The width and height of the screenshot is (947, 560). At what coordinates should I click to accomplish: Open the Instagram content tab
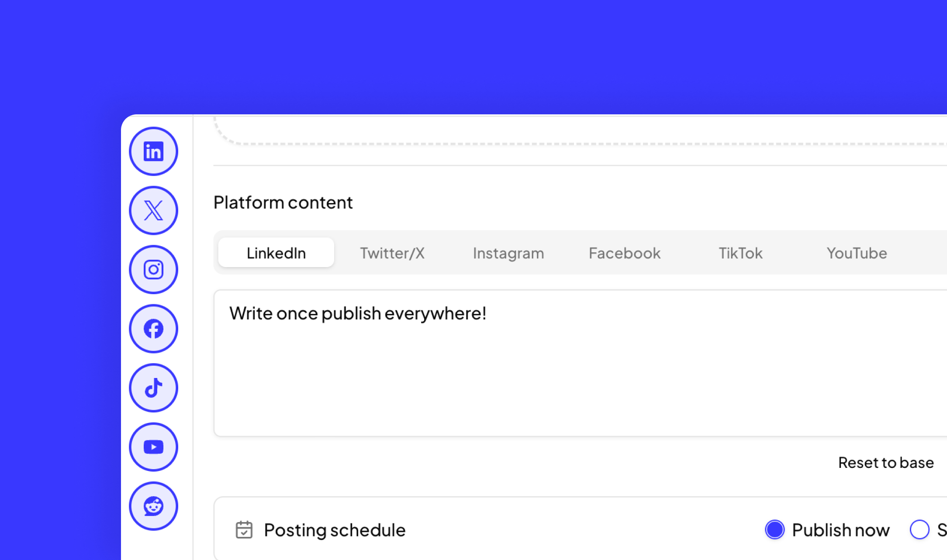tap(508, 253)
